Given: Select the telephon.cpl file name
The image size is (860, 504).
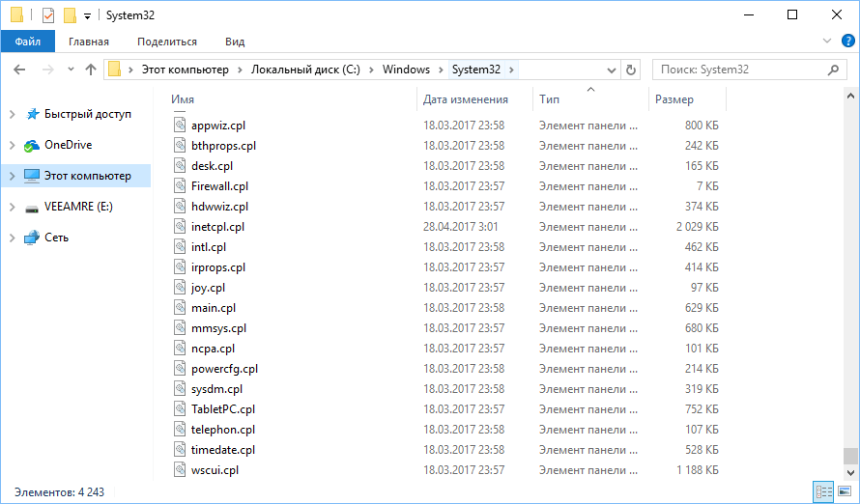Looking at the screenshot, I should coord(223,430).
